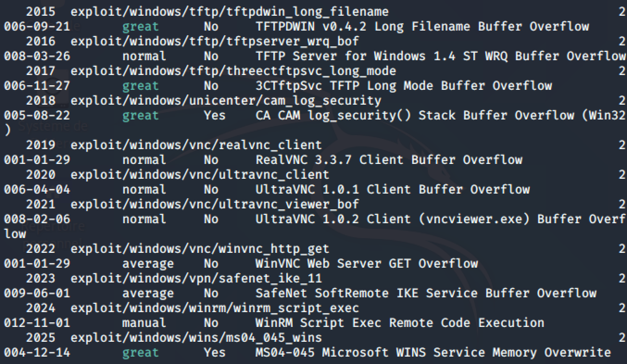Viewport: 627px width, 364px height.
Task: Click index number 2023
Action: coord(41,278)
